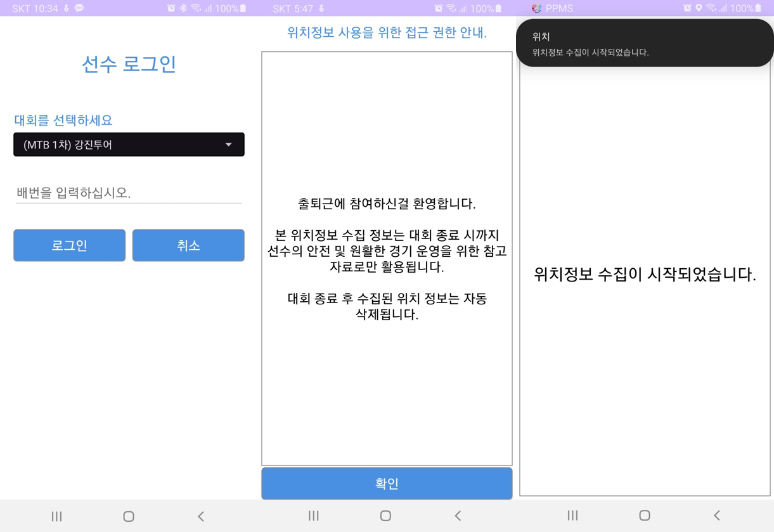Image resolution: width=774 pixels, height=532 pixels.
Task: Tap the alarm icon in login screen status bar
Action: [171, 8]
